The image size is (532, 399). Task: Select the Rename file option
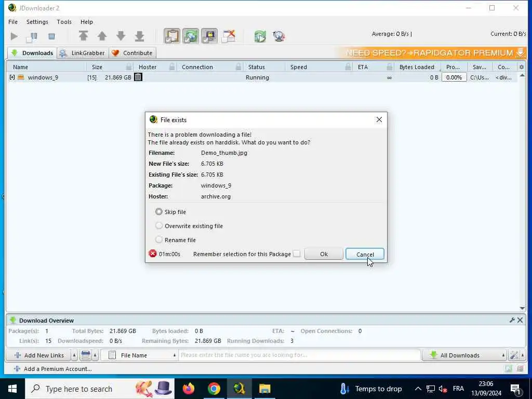159,240
